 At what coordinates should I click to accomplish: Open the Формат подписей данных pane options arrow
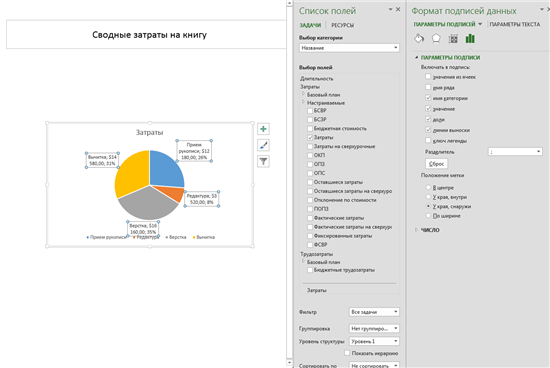tap(542, 9)
